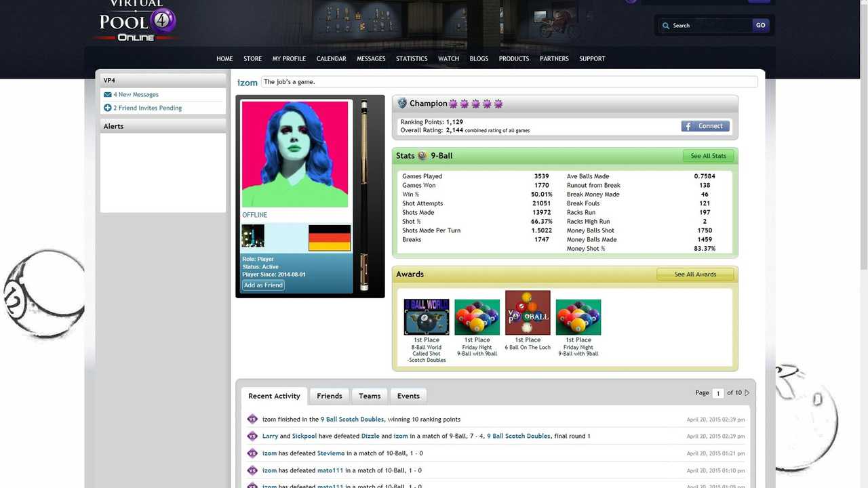This screenshot has height=488, width=868.
Task: Open the 9 Ball Scotch Doubles activity link
Action: (x=352, y=420)
